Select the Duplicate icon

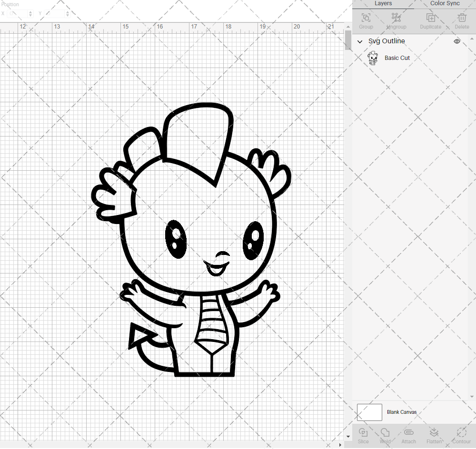(x=431, y=18)
